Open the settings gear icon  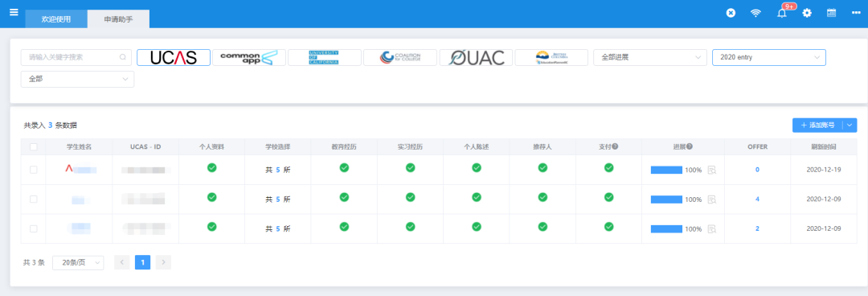point(807,13)
